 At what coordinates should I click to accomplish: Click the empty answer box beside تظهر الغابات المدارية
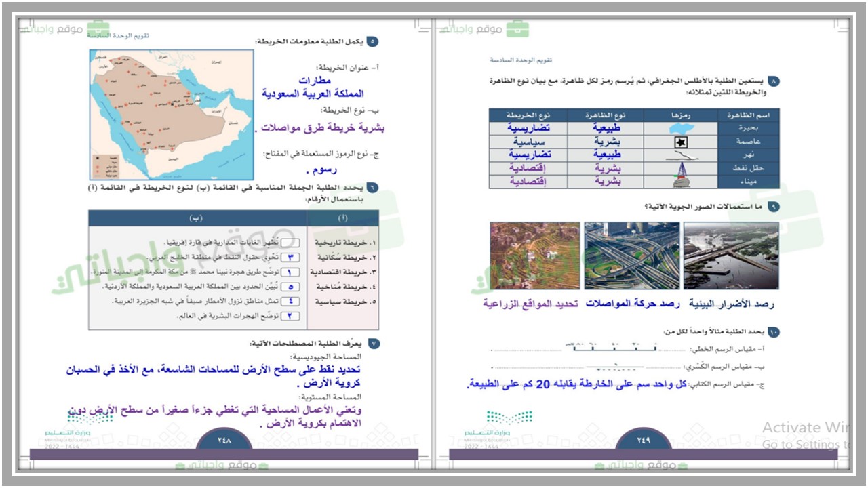(291, 243)
